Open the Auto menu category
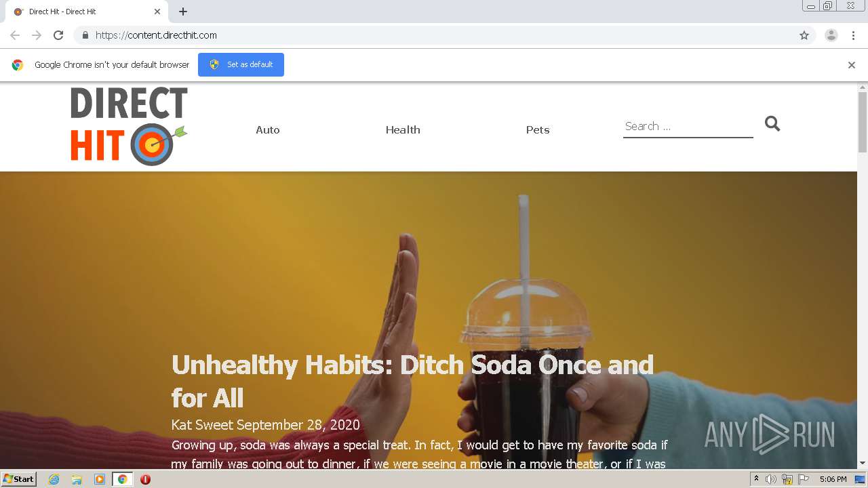 pyautogui.click(x=268, y=129)
